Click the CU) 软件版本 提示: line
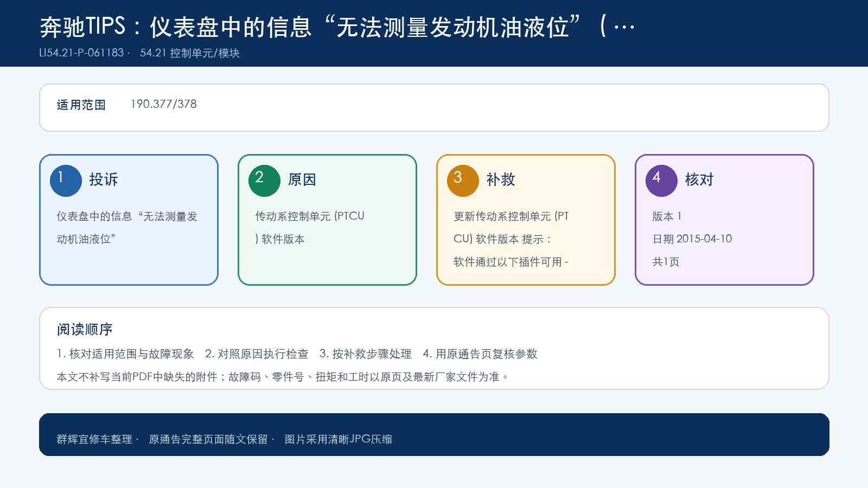Screen dimensions: 868x488 [x=502, y=239]
